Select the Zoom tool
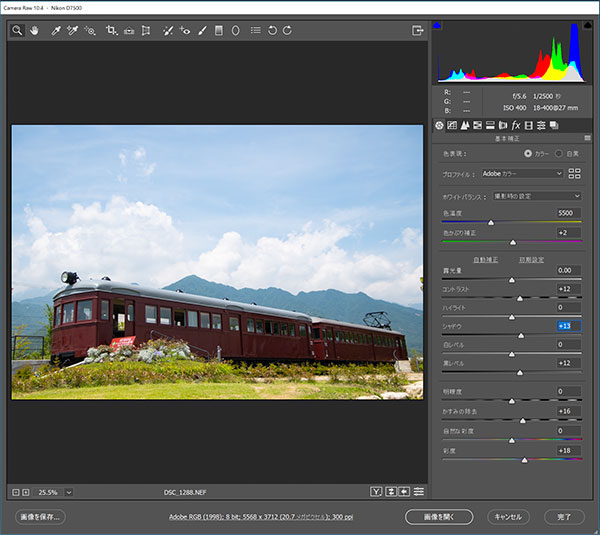 pos(17,30)
